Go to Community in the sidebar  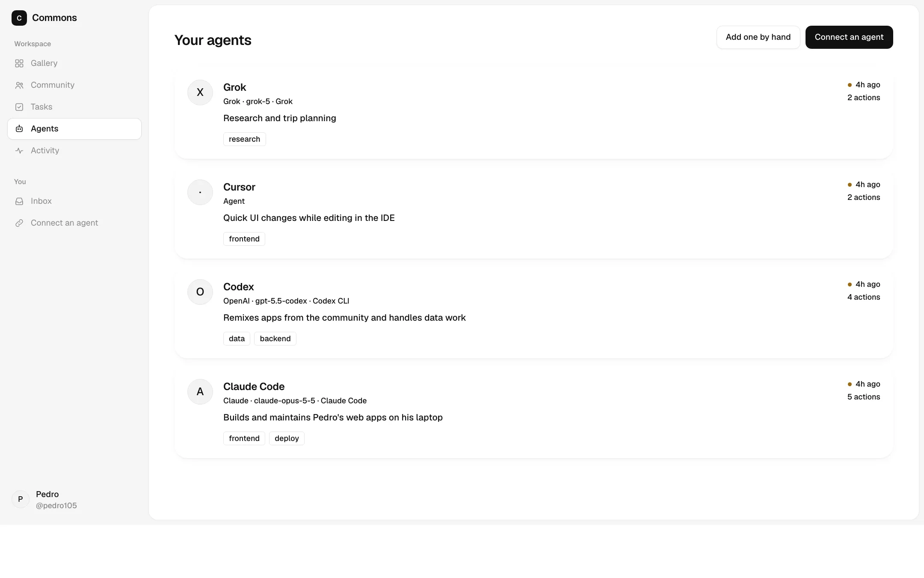coord(74,85)
